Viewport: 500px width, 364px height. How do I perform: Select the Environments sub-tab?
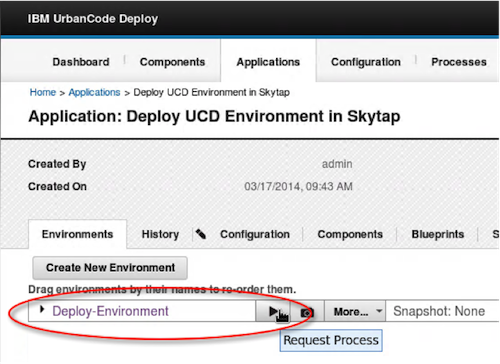point(77,234)
